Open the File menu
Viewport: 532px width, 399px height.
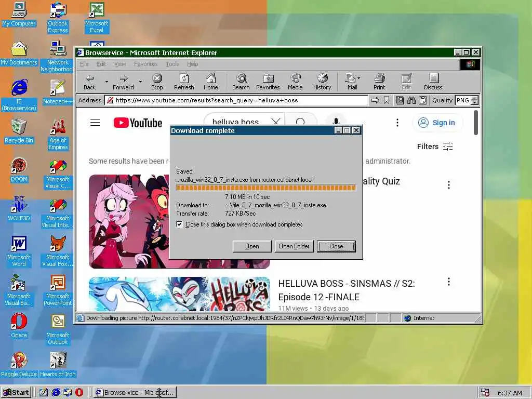[x=84, y=64]
